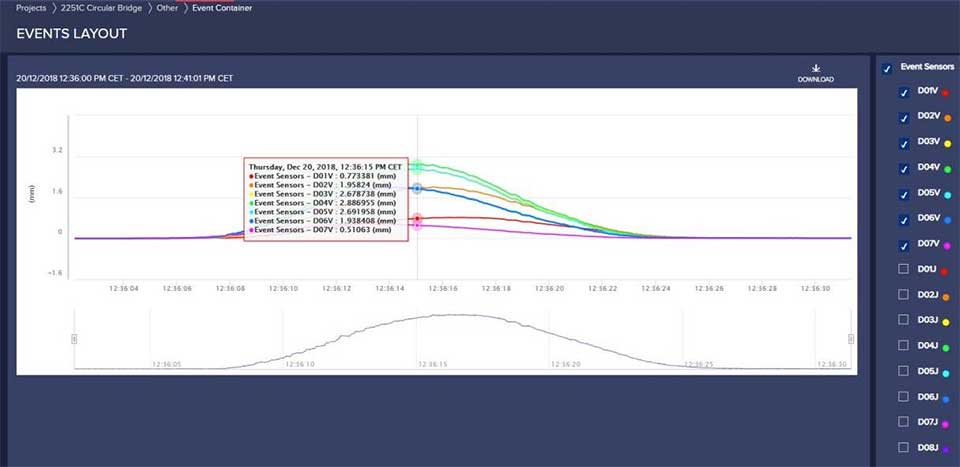
Task: Open Projects in the breadcrumb
Action: 31,8
